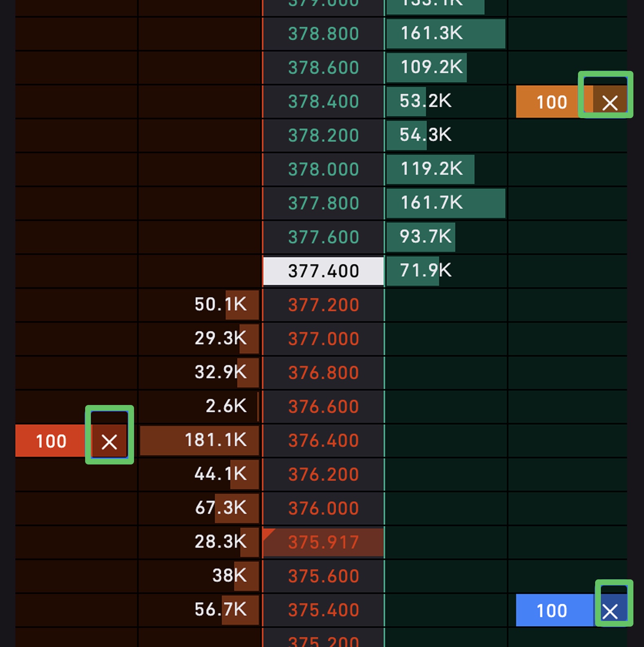
Task: Select the 378.600 price level
Action: [323, 68]
